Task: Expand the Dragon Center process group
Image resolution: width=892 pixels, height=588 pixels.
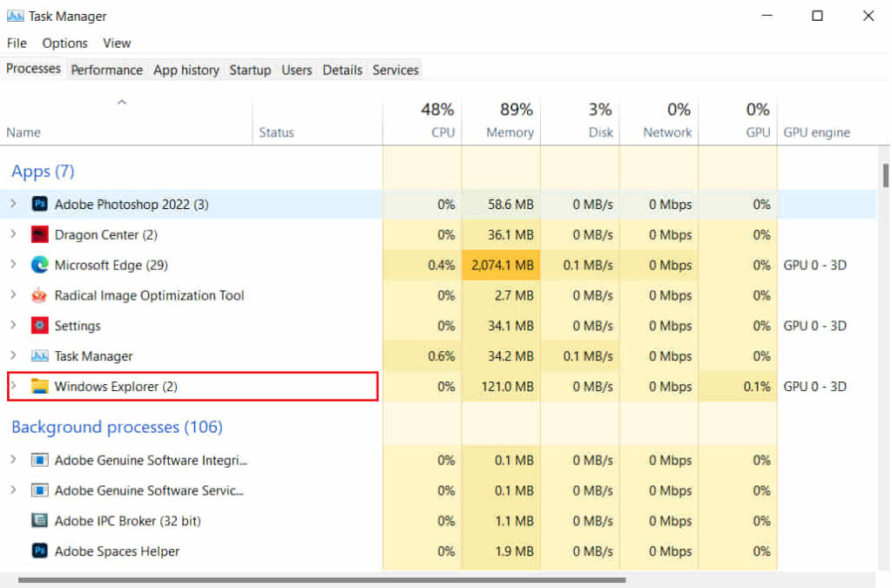Action: pos(14,233)
